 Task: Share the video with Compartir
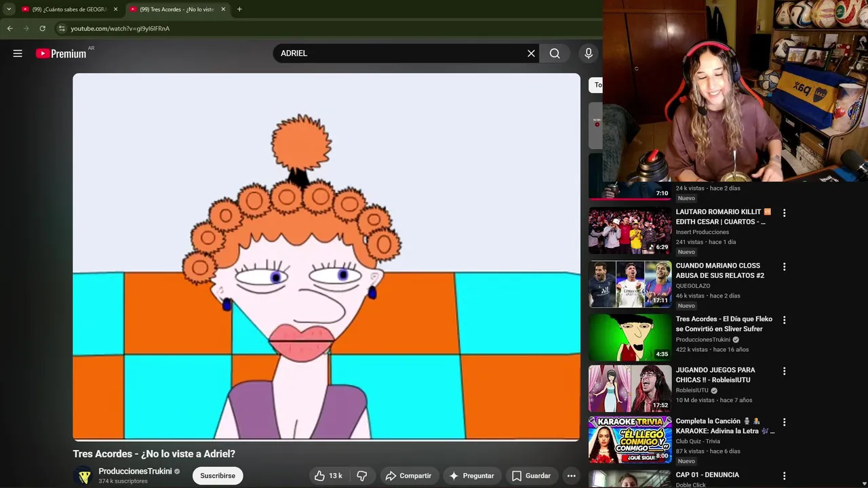408,476
